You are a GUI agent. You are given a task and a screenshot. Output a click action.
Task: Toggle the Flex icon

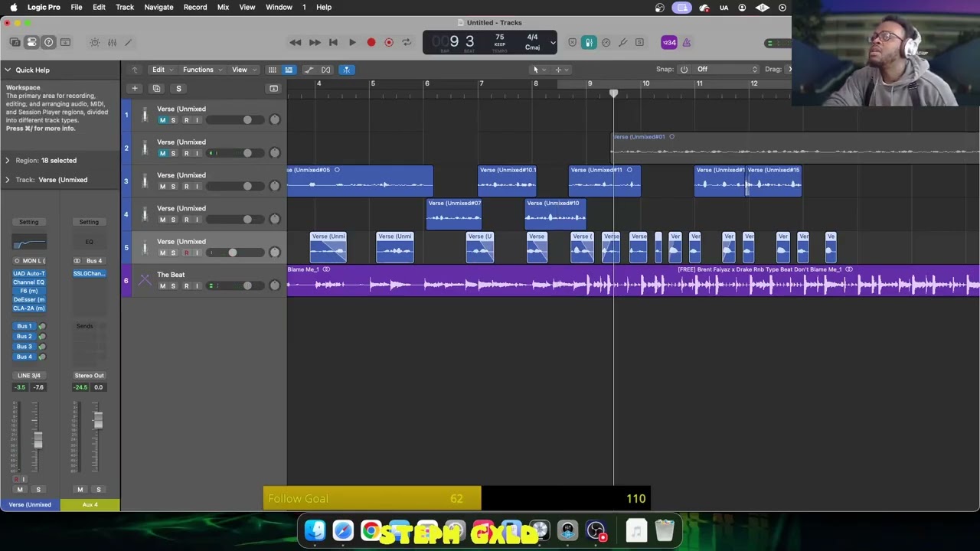point(326,70)
